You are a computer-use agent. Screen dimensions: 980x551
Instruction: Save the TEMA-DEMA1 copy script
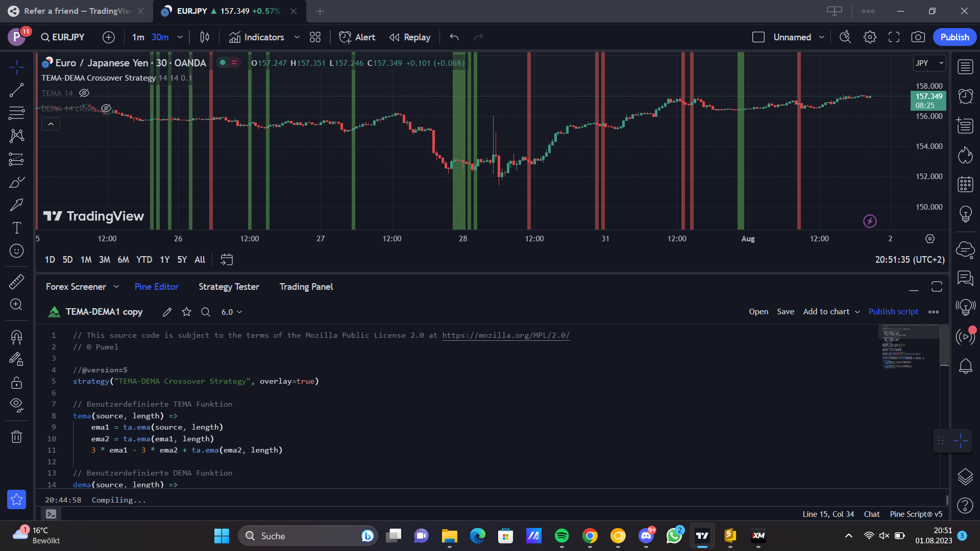pyautogui.click(x=786, y=311)
